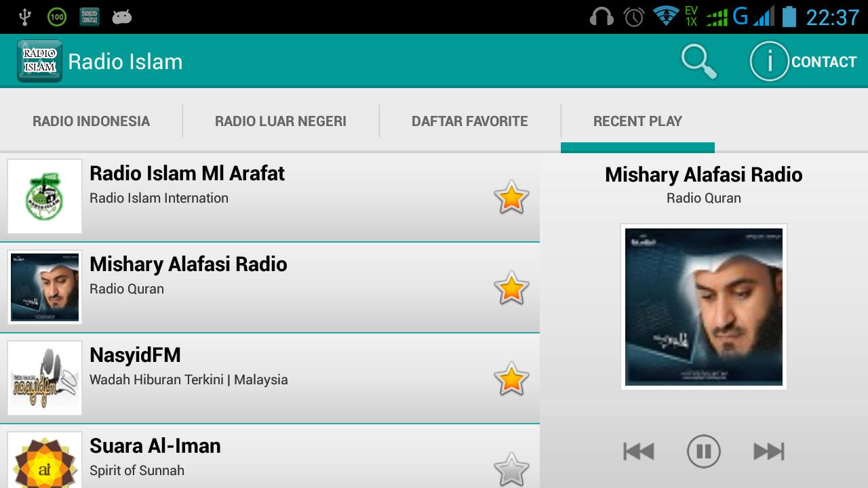This screenshot has width=868, height=488.
Task: Tap the large now-playing album art
Action: (x=704, y=306)
